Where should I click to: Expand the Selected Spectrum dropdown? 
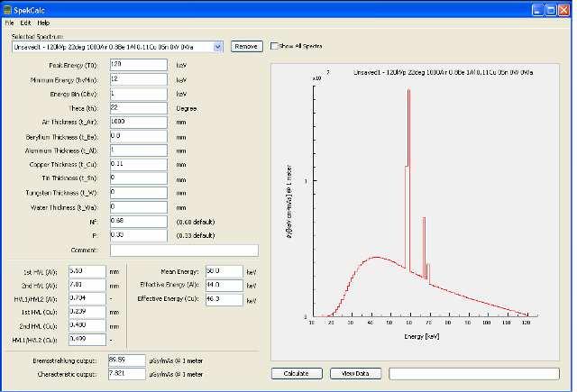pos(218,47)
